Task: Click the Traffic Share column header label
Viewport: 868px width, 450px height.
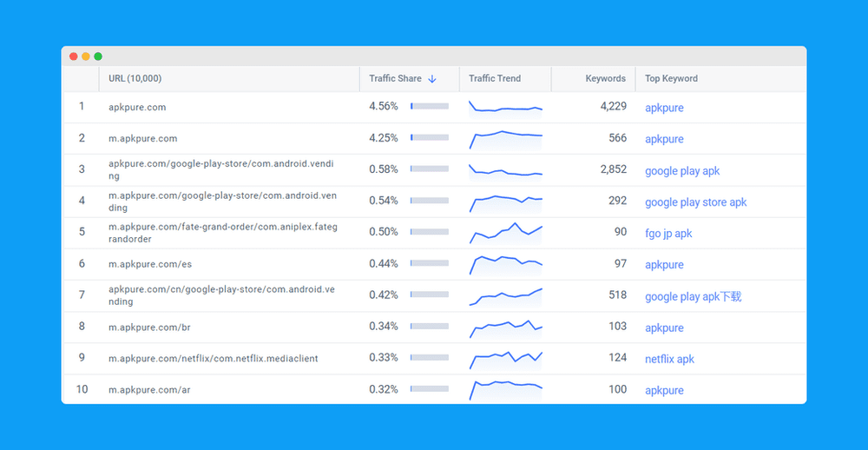Action: click(395, 79)
